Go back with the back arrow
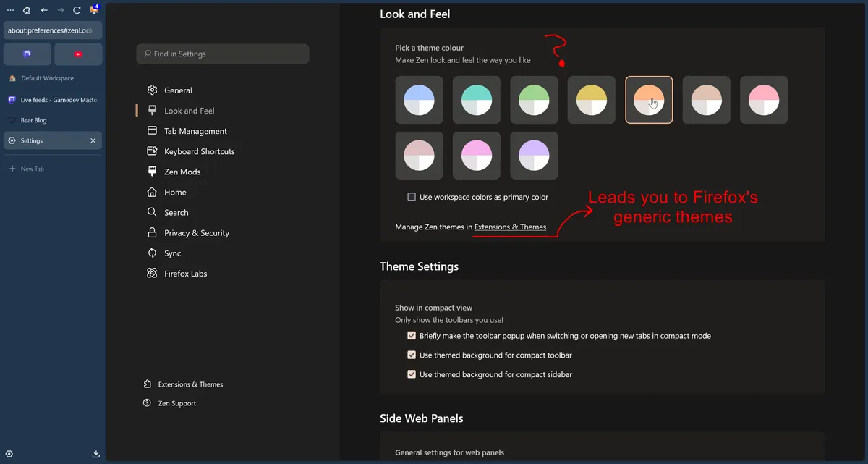Viewport: 868px width, 464px height. 44,10
